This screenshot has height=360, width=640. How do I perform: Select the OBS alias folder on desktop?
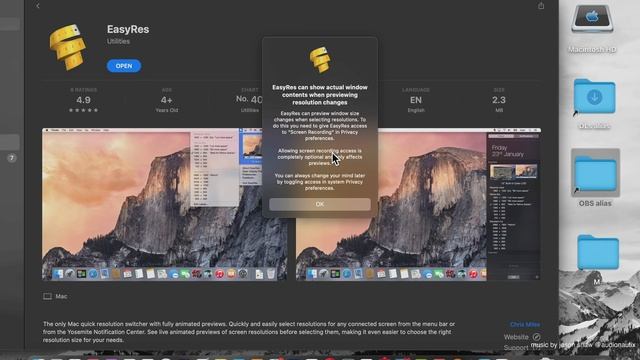[596, 174]
